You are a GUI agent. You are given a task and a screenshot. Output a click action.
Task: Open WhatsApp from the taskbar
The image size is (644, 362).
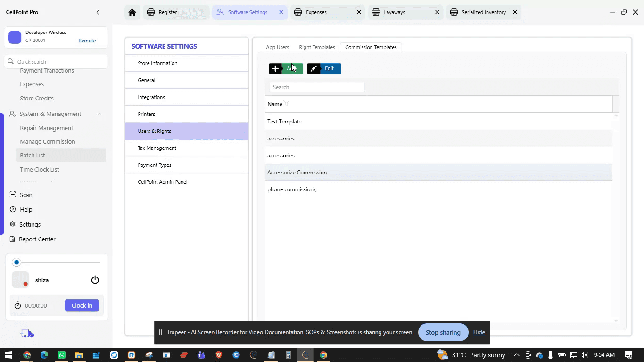(x=62, y=355)
